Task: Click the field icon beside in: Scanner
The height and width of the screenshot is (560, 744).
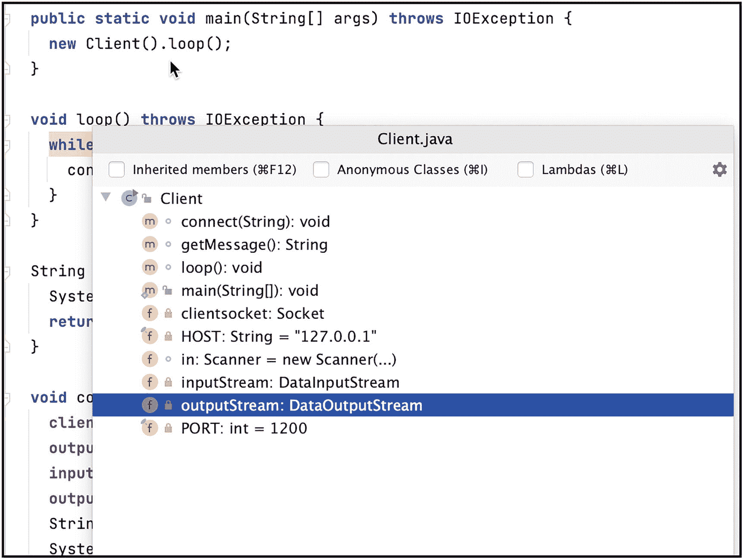Action: [150, 359]
